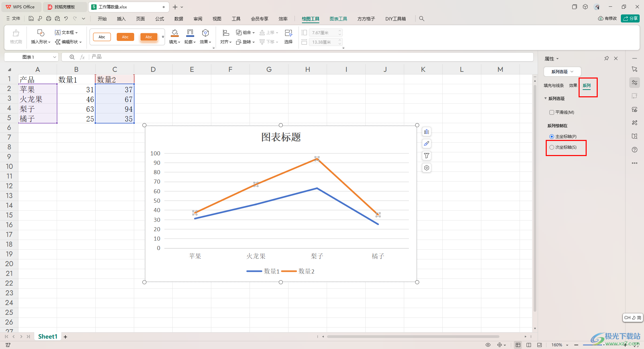Click the Search magnifier icon in ribbon
Viewport: 644px width, 349px height.
coord(422,19)
